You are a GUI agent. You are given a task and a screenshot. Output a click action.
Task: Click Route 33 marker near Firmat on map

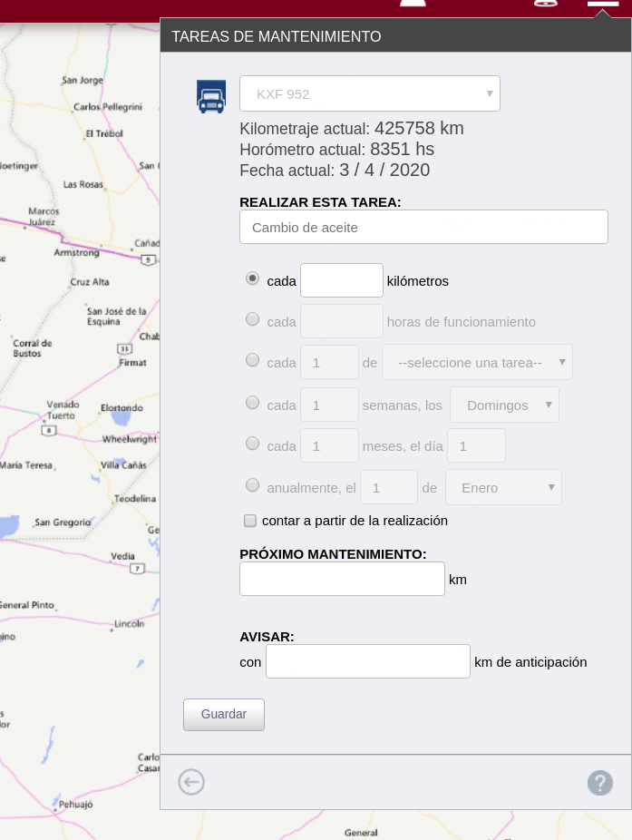(123, 348)
